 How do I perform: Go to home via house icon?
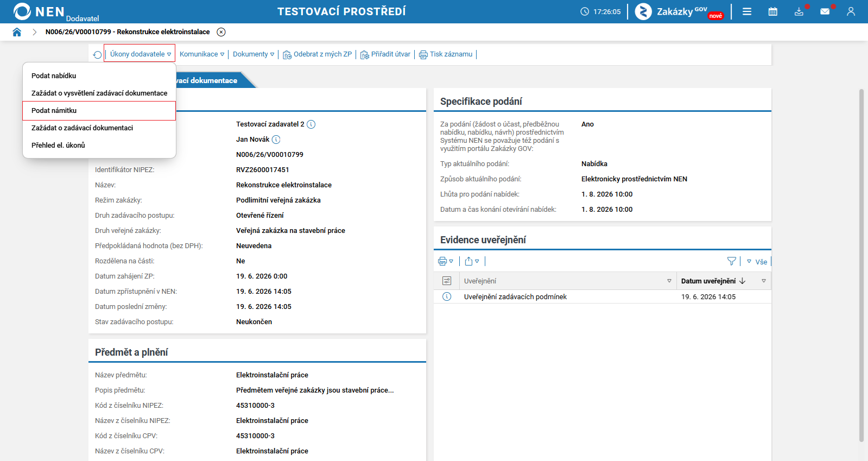[17, 32]
